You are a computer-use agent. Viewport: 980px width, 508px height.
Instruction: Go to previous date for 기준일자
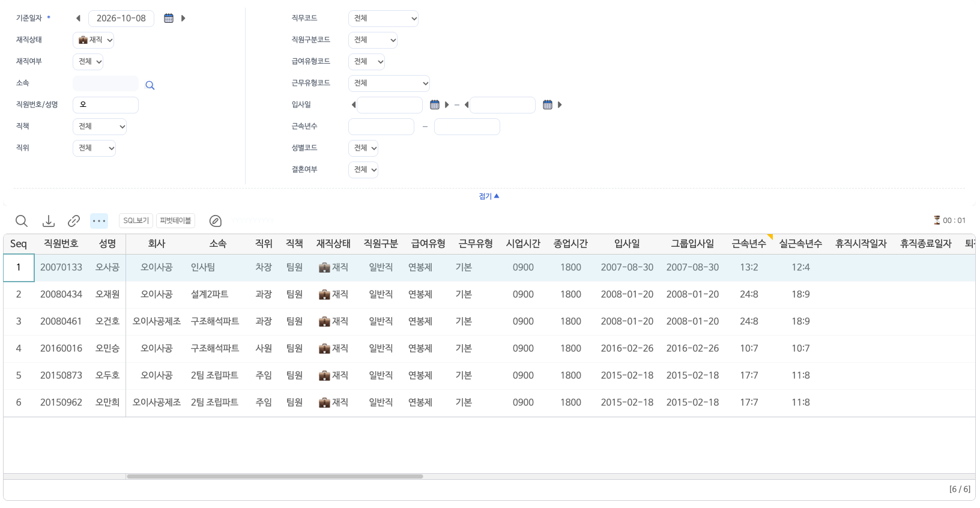(78, 19)
